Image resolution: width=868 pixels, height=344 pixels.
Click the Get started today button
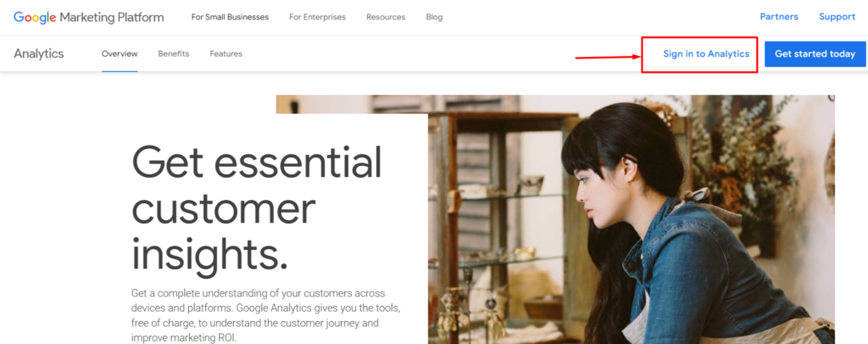[x=815, y=53]
